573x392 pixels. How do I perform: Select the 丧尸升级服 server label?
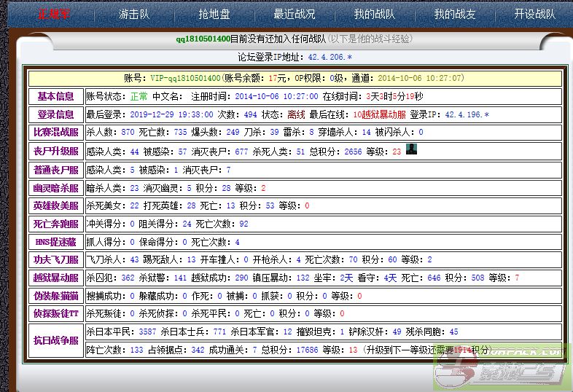pos(55,152)
